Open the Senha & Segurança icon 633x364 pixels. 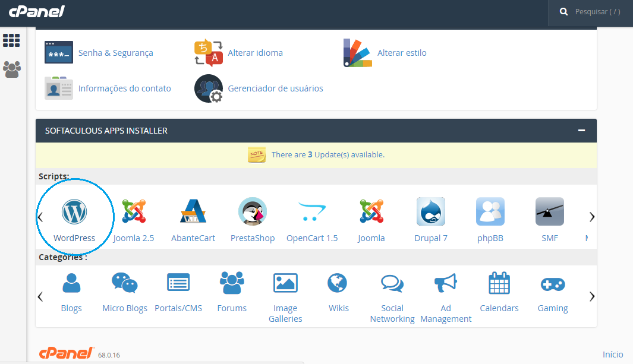point(58,52)
